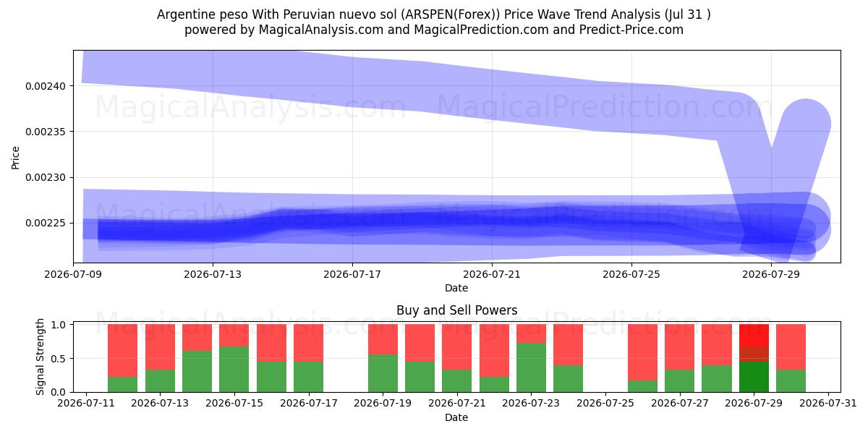Click the chart title mentioning ARSPEN(Forex)

[434, 14]
